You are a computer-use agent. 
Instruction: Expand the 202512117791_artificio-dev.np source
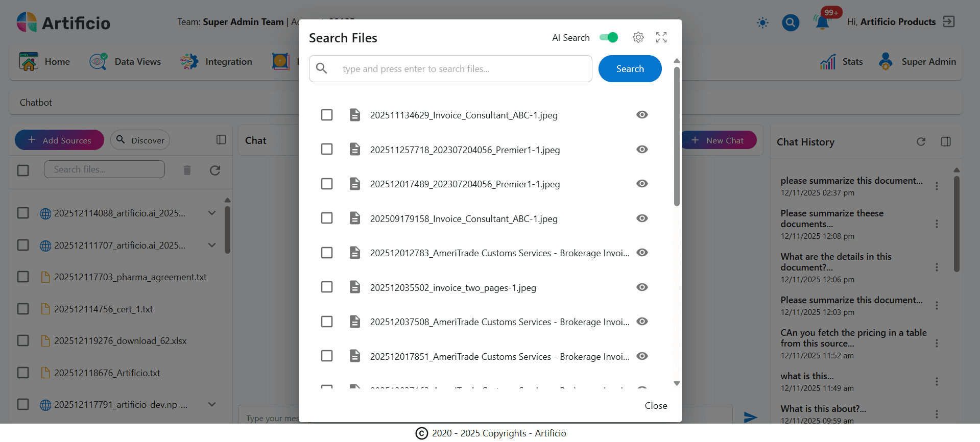coord(212,404)
